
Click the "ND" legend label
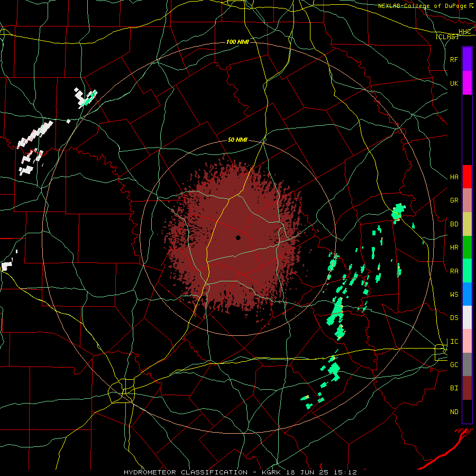click(454, 412)
